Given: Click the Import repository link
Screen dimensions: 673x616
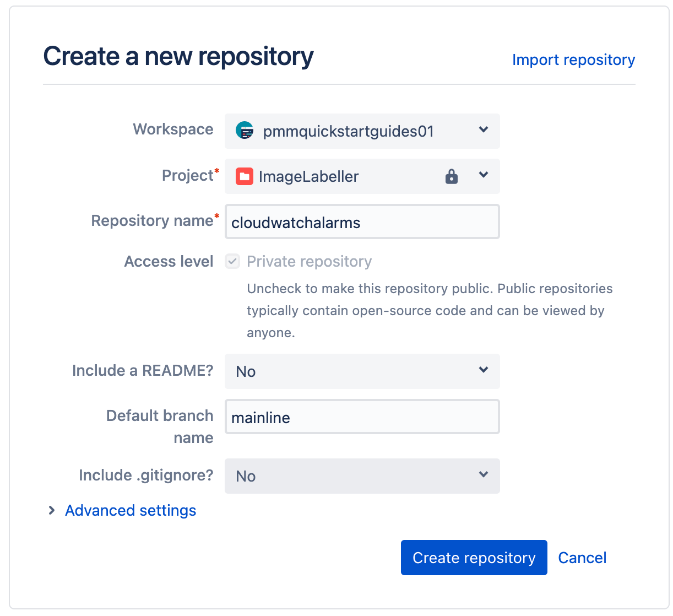Looking at the screenshot, I should coord(573,60).
